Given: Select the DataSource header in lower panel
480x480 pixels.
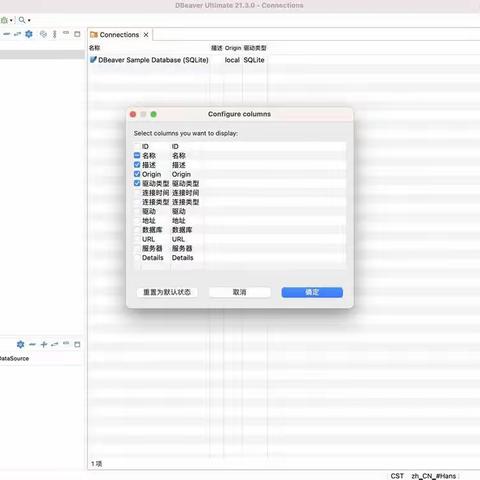Looking at the screenshot, I should [14, 359].
